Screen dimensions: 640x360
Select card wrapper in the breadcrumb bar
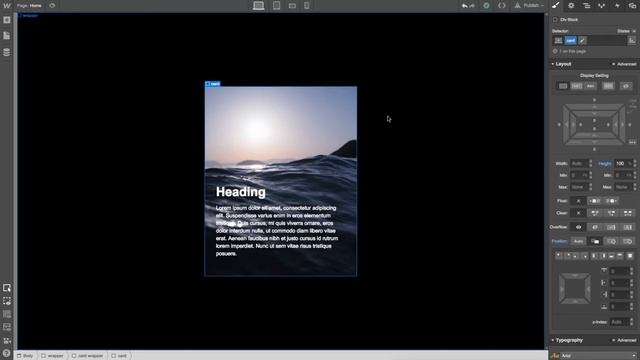pyautogui.click(x=87, y=356)
